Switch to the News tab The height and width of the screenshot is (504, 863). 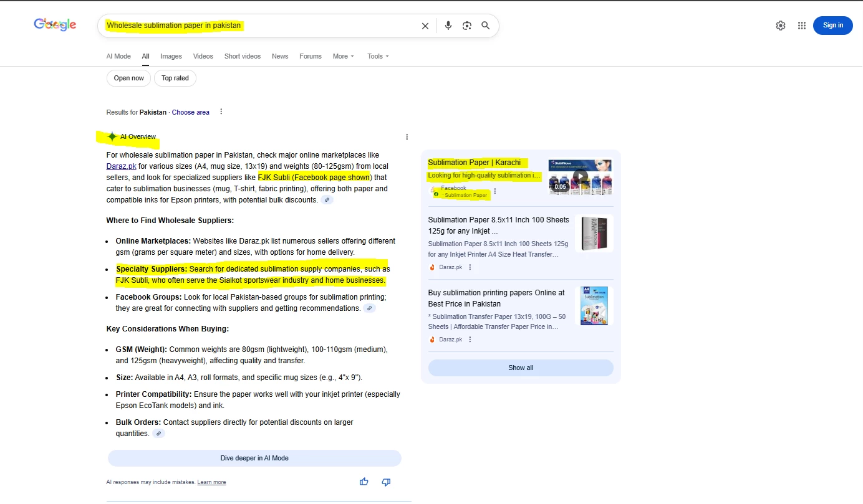280,56
